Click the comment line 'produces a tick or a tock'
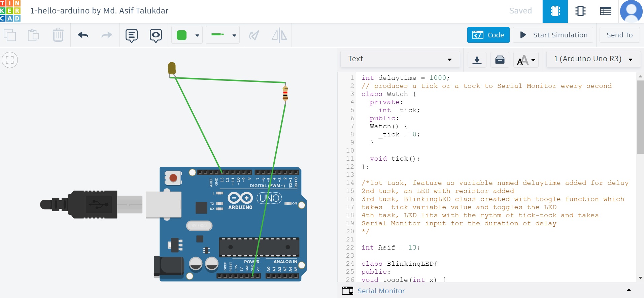This screenshot has width=644, height=298. tap(486, 86)
